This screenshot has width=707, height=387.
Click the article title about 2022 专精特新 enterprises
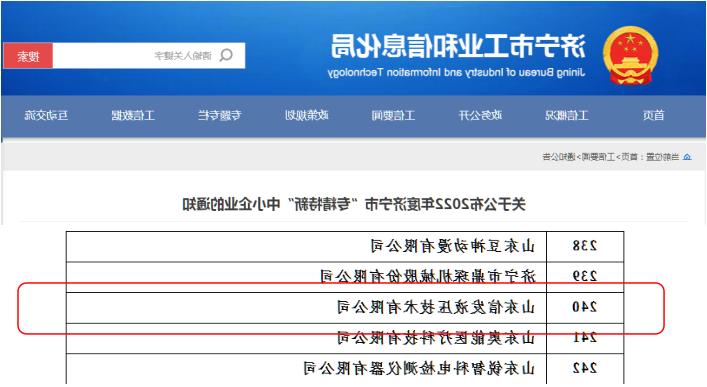click(354, 204)
